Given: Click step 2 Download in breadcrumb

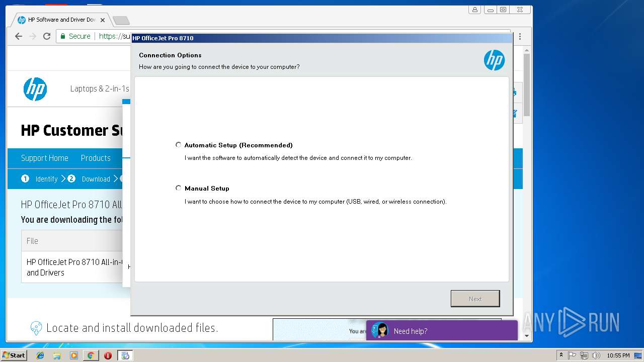Looking at the screenshot, I should [89, 179].
